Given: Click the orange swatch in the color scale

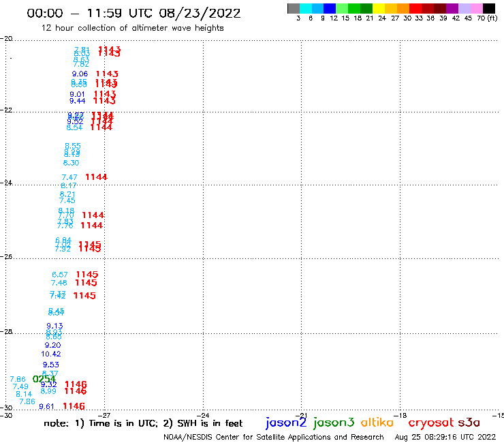Looking at the screenshot, I should pyautogui.click(x=403, y=8).
